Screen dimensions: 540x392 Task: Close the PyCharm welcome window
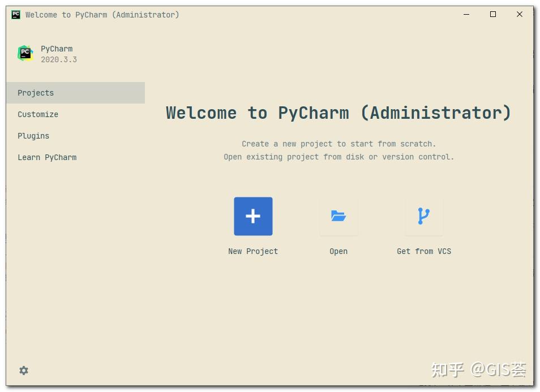point(519,14)
